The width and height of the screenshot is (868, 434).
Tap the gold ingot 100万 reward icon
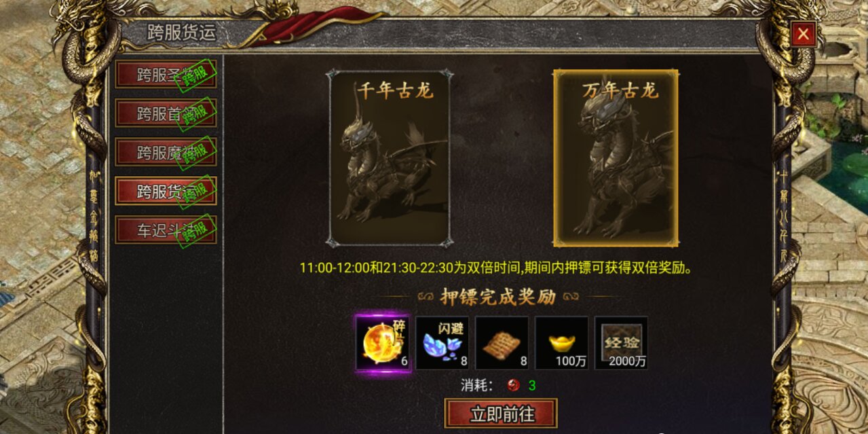point(562,343)
